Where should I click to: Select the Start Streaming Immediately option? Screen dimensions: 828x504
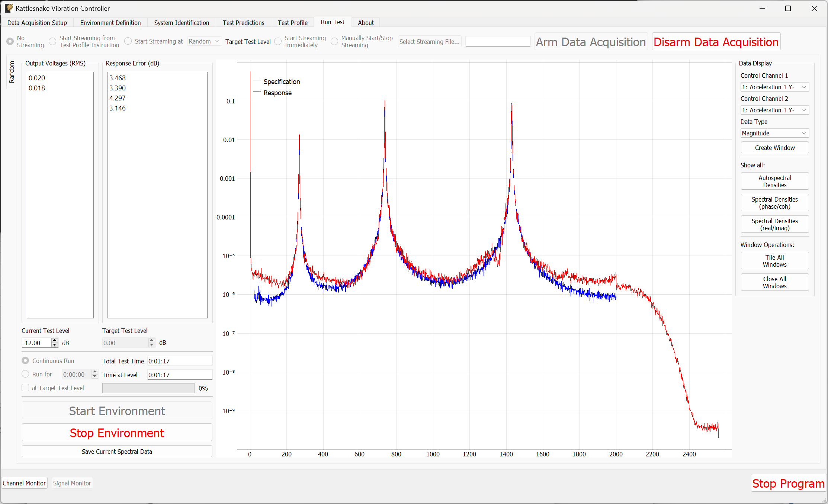[278, 41]
